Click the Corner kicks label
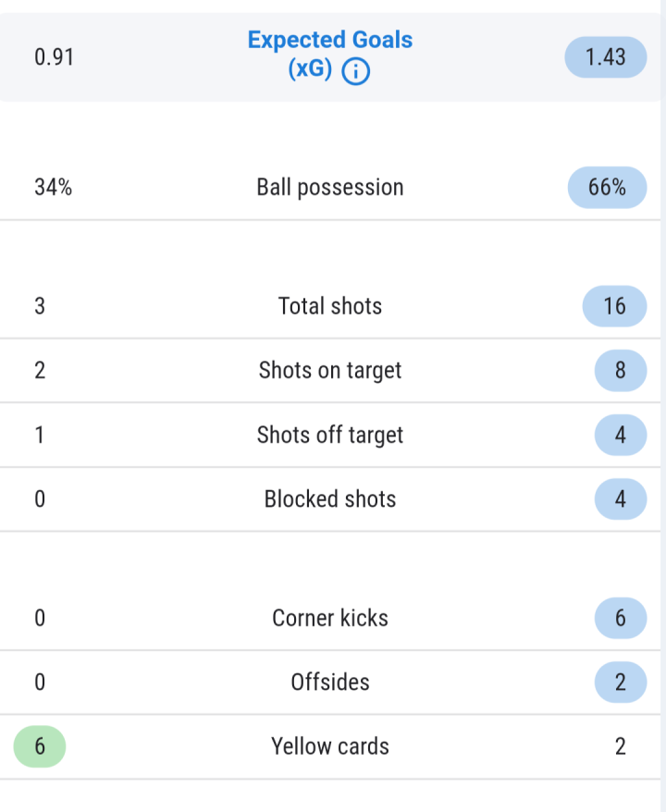 coord(330,618)
